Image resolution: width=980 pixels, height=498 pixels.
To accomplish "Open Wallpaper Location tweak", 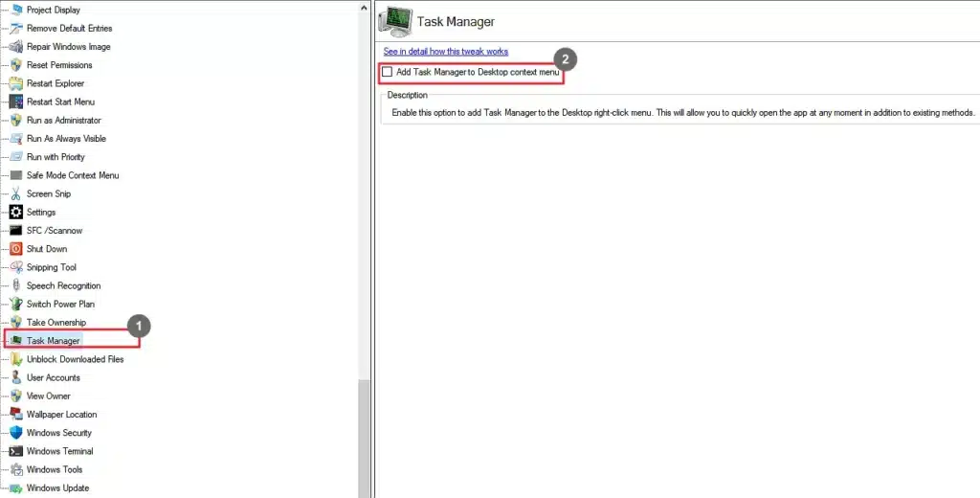I will (x=62, y=414).
